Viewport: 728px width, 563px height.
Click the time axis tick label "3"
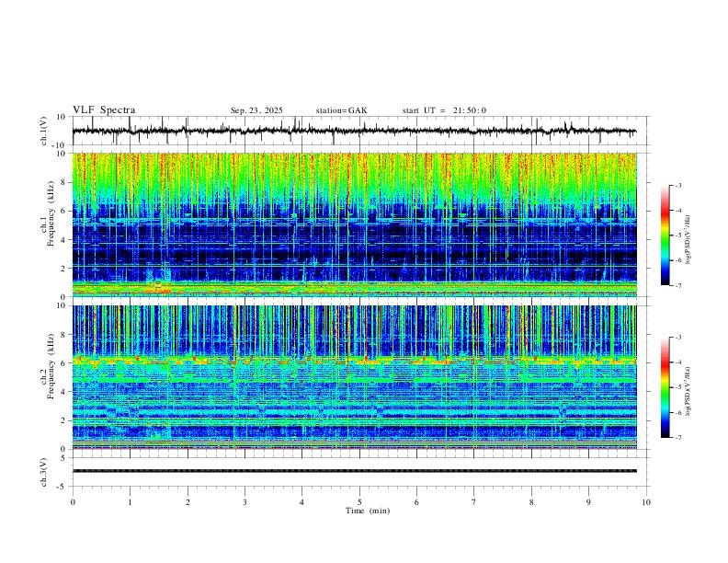pyautogui.click(x=245, y=502)
